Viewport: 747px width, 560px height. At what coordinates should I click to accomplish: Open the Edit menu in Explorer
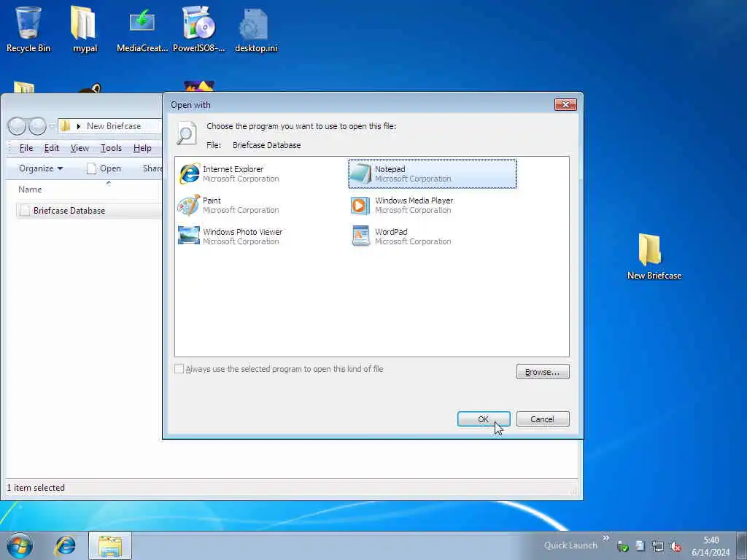pyautogui.click(x=52, y=148)
